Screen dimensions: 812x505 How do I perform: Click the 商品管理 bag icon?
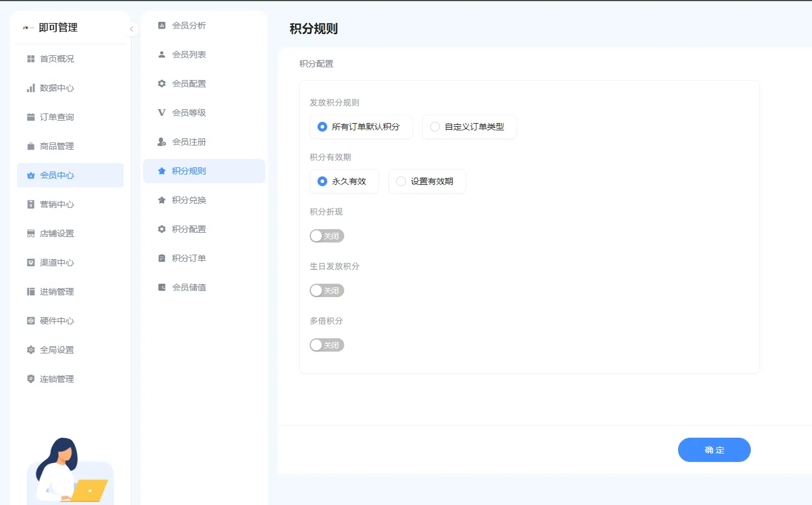point(31,146)
